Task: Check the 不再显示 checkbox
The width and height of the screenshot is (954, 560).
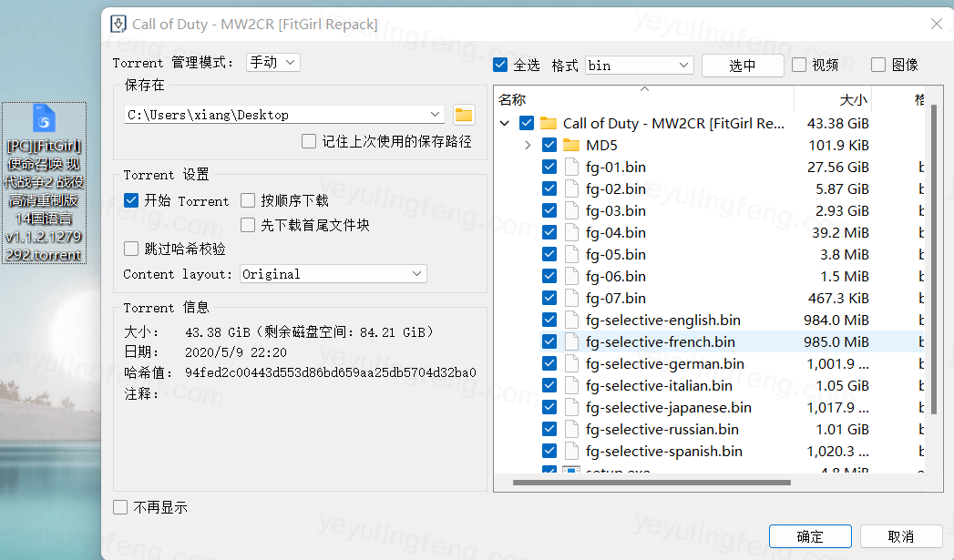Action: [x=120, y=507]
